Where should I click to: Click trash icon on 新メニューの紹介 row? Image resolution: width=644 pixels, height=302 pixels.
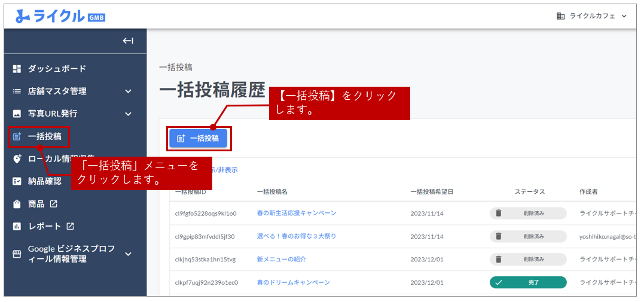[499, 259]
